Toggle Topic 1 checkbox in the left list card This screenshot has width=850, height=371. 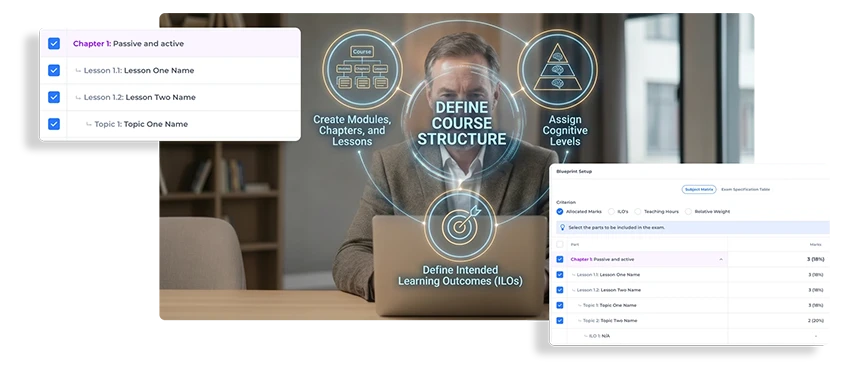[x=54, y=124]
